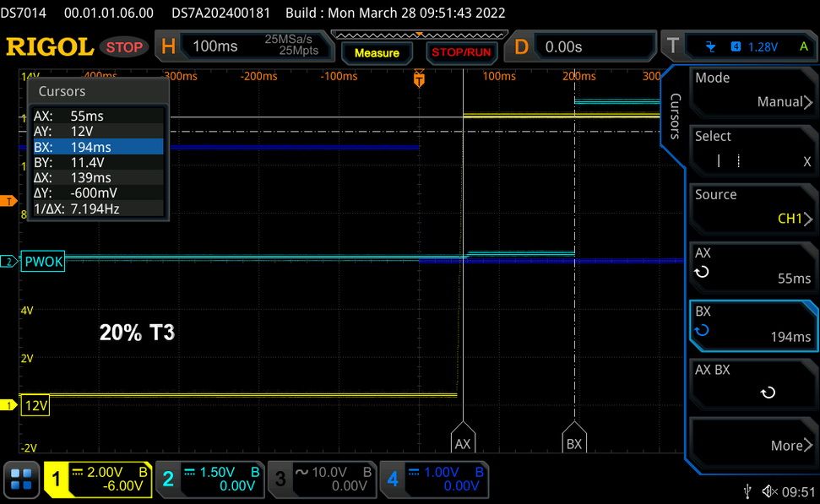Select the 100ms horizontal timebase field

215,46
